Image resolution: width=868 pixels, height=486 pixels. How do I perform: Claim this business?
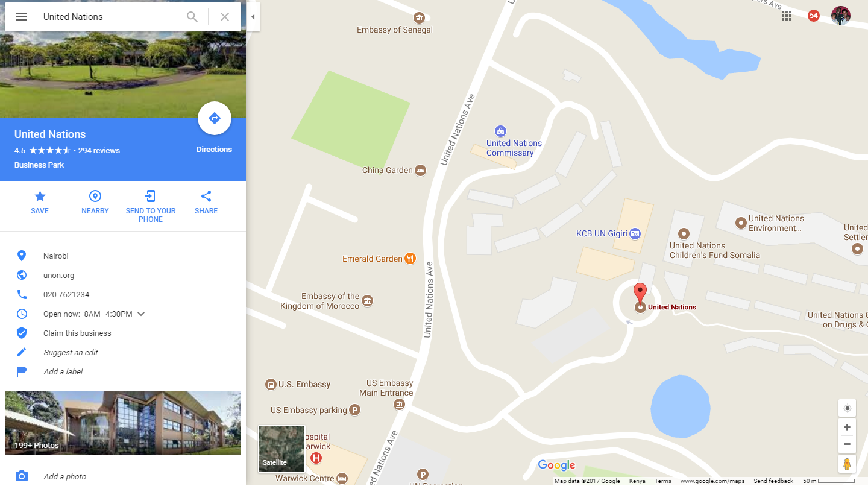pyautogui.click(x=77, y=333)
